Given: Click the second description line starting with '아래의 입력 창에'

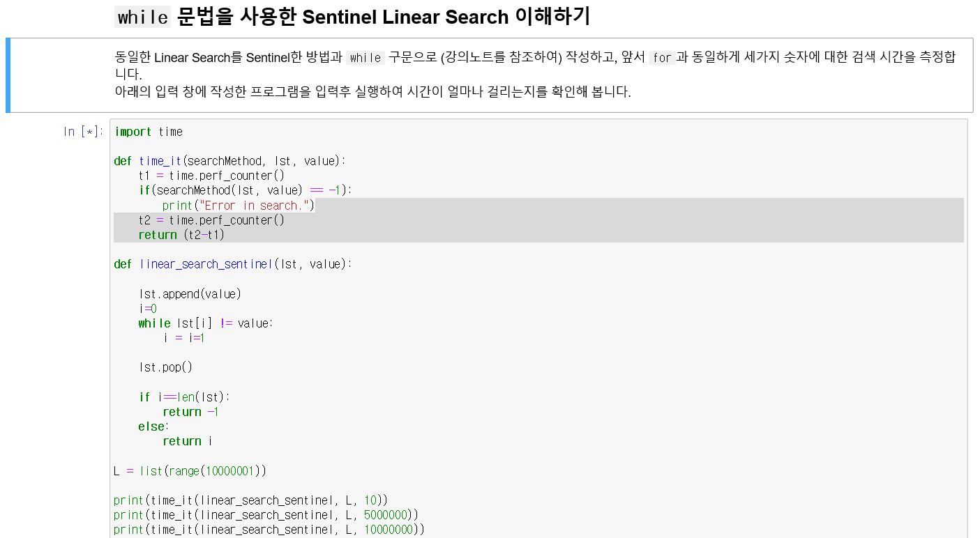Looking at the screenshot, I should [x=372, y=92].
